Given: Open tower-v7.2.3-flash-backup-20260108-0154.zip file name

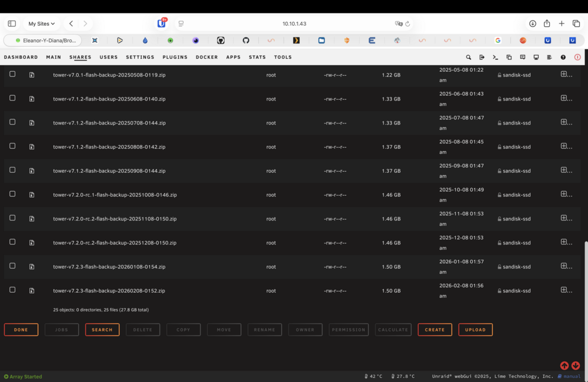Looking at the screenshot, I should coord(109,267).
